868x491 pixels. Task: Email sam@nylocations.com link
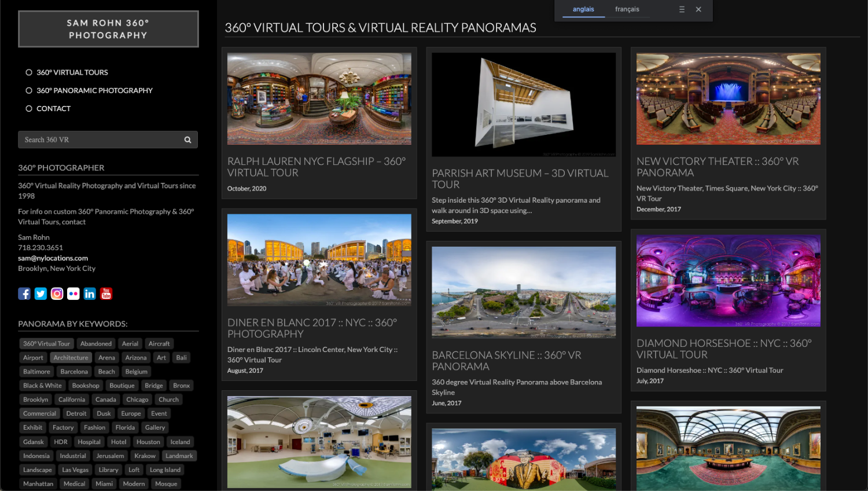point(53,258)
